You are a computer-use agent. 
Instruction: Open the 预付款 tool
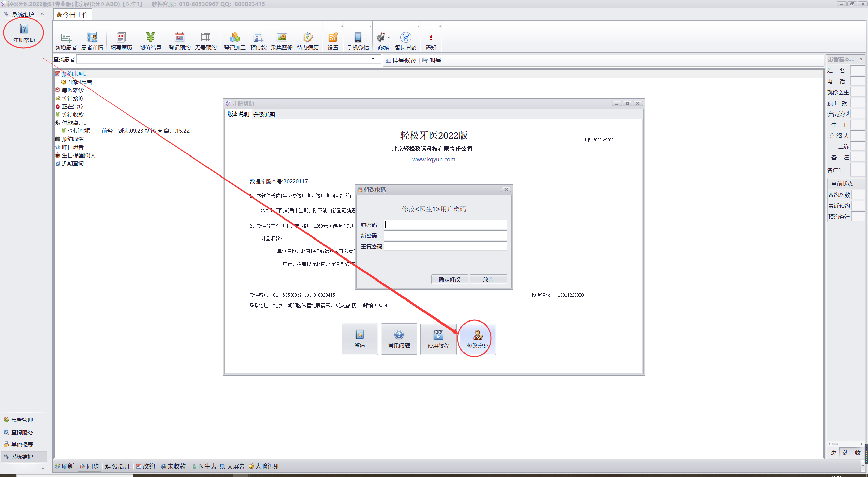(258, 41)
